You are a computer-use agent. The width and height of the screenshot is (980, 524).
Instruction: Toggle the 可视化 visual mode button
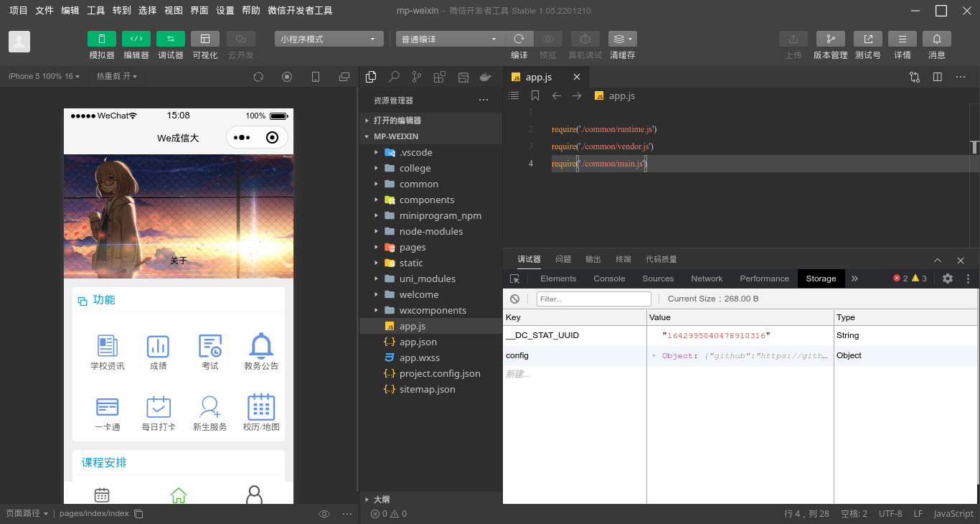205,39
